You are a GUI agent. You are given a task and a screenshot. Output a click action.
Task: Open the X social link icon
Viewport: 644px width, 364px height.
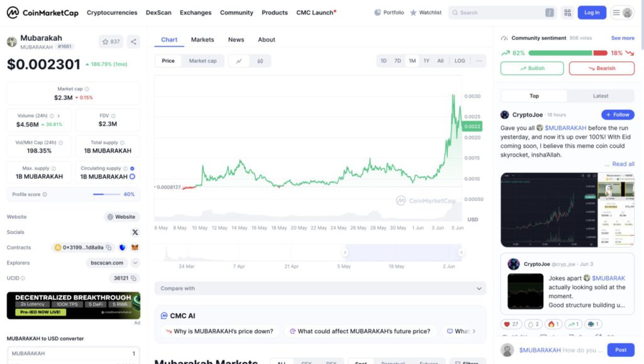coord(135,232)
